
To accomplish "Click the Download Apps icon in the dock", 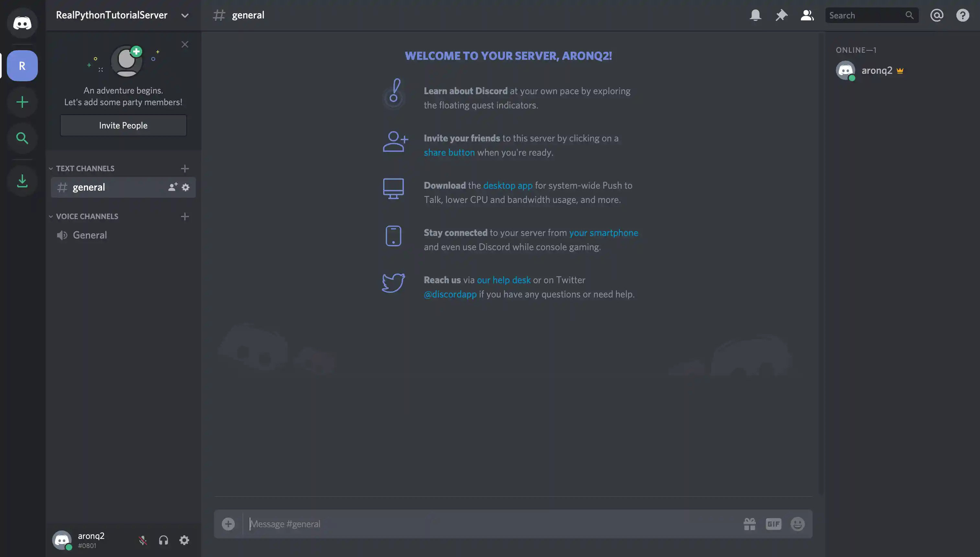I will tap(22, 181).
